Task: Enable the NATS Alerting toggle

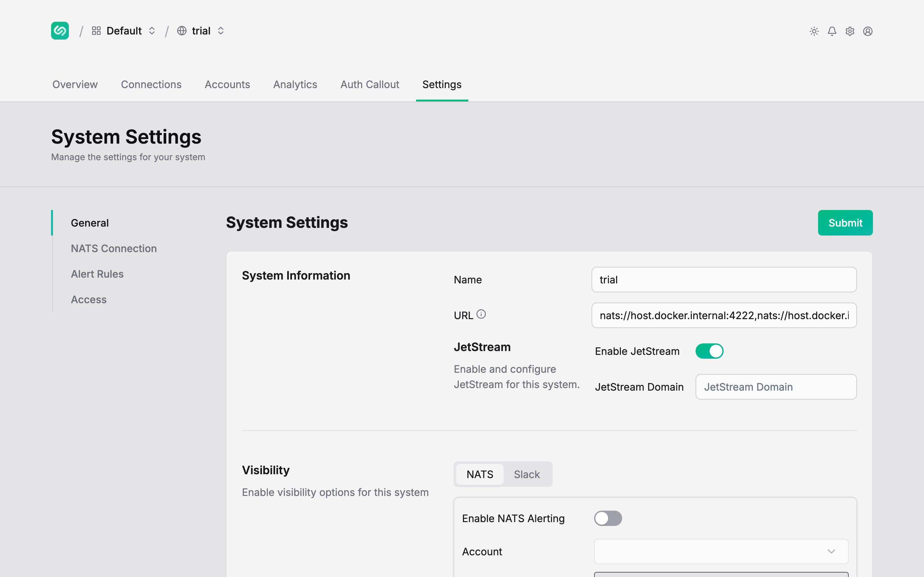Action: pyautogui.click(x=608, y=518)
